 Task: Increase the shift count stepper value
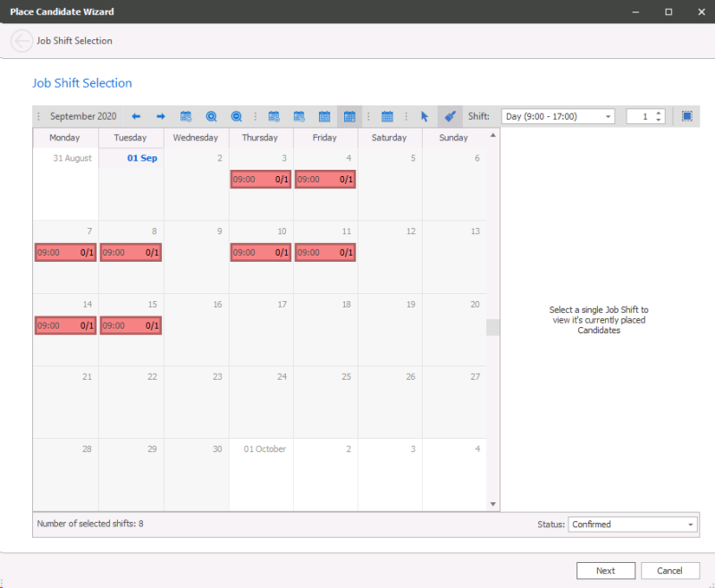(x=659, y=113)
